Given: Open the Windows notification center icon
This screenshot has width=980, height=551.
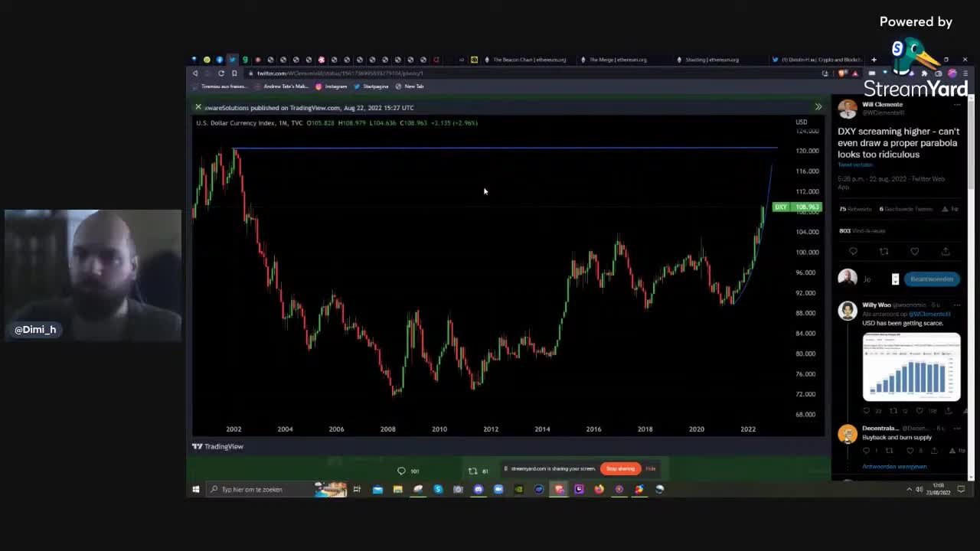Looking at the screenshot, I should [x=962, y=489].
